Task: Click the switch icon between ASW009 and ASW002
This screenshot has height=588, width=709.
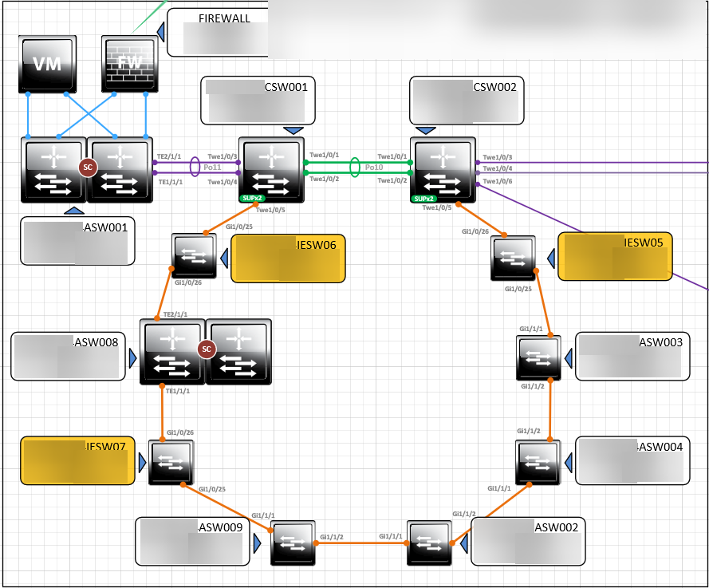Action: coord(293,543)
